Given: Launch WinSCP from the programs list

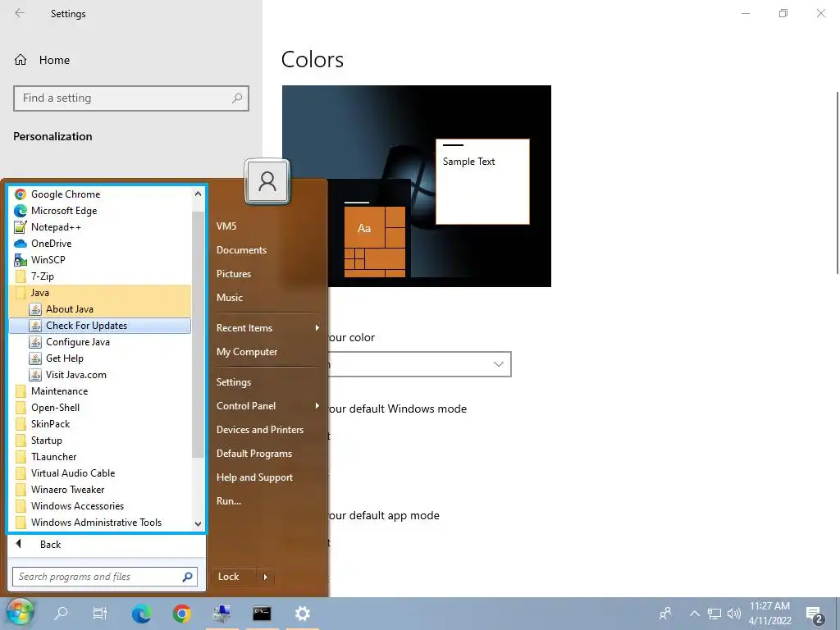Looking at the screenshot, I should (x=99, y=260).
